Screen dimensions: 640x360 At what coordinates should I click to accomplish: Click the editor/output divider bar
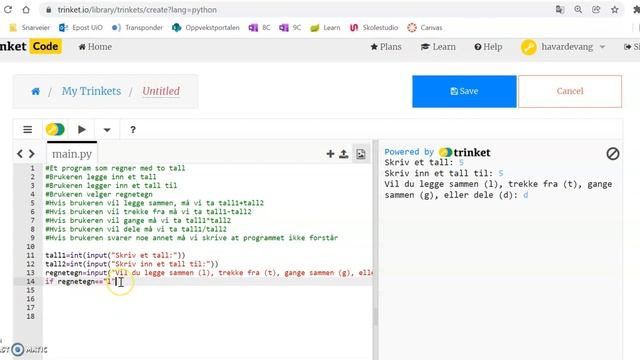tap(376, 250)
